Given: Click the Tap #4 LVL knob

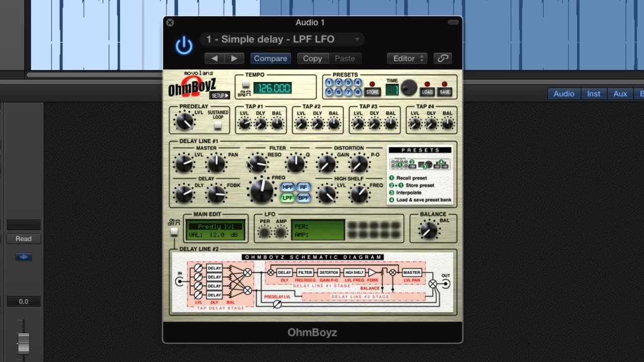Looking at the screenshot, I should (x=415, y=123).
